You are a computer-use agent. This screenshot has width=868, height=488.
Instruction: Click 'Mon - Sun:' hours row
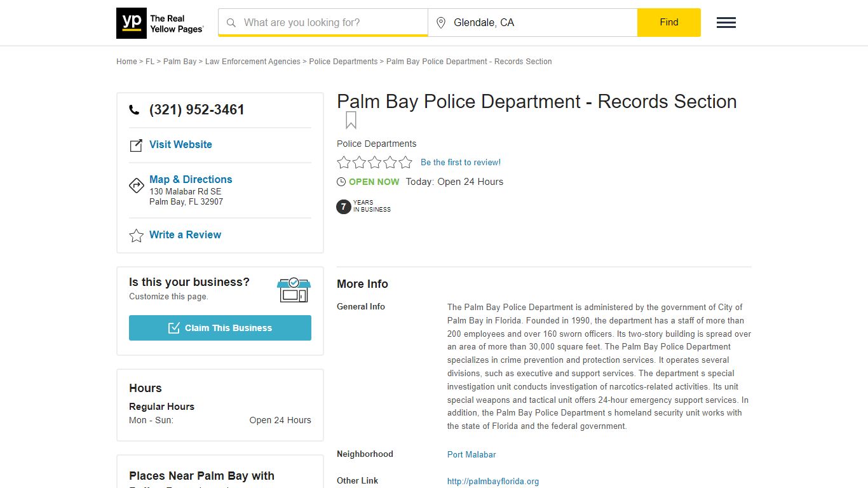(220, 420)
